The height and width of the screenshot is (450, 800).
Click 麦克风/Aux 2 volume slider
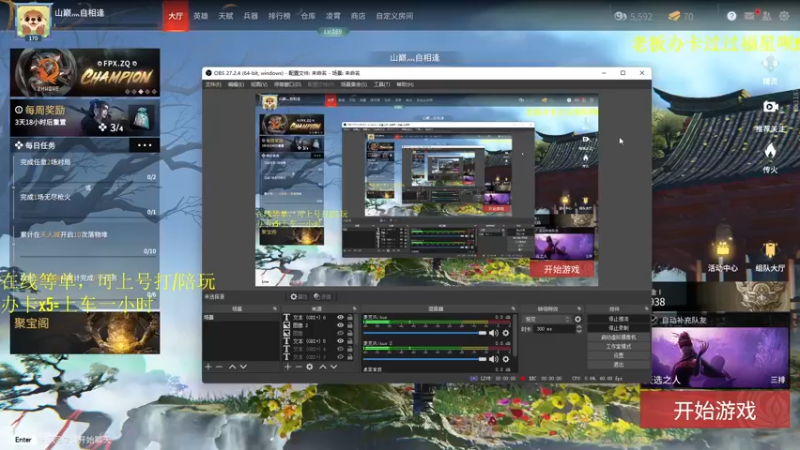tap(424, 359)
